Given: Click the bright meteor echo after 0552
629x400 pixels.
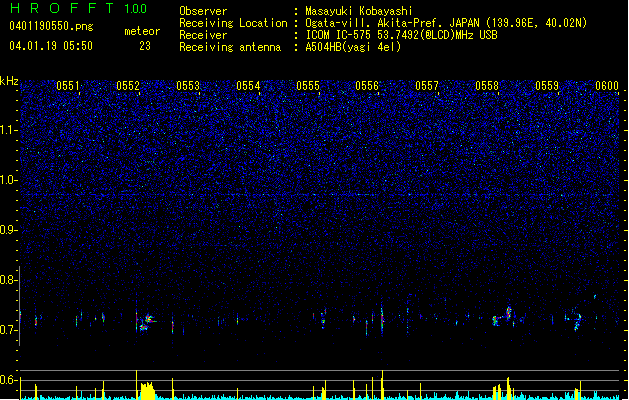Looking at the screenshot, I should (146, 322).
